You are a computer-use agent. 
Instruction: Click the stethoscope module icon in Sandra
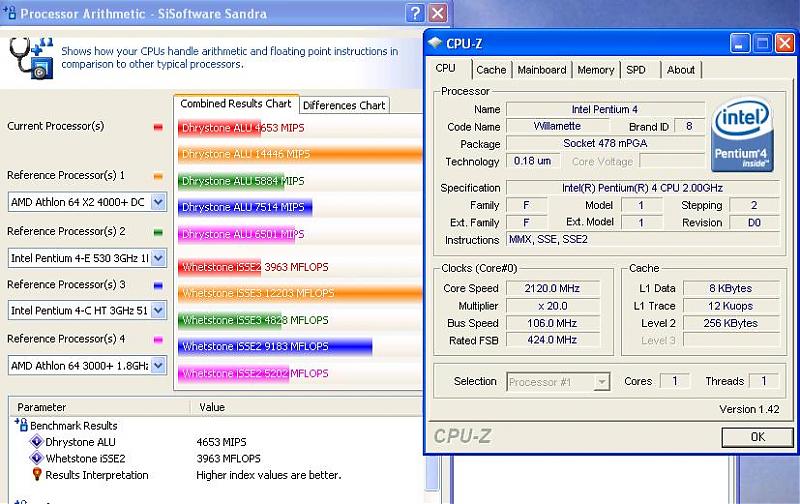(x=31, y=58)
